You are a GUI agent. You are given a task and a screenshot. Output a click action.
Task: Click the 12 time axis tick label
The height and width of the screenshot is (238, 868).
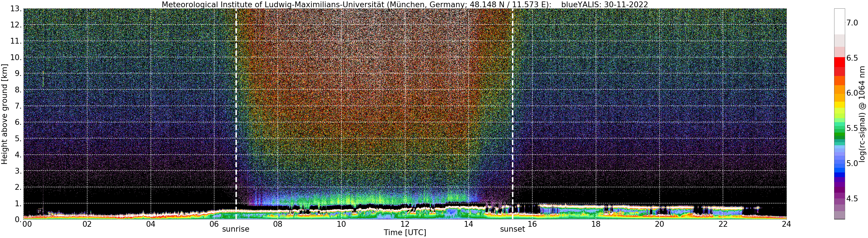pyautogui.click(x=405, y=224)
